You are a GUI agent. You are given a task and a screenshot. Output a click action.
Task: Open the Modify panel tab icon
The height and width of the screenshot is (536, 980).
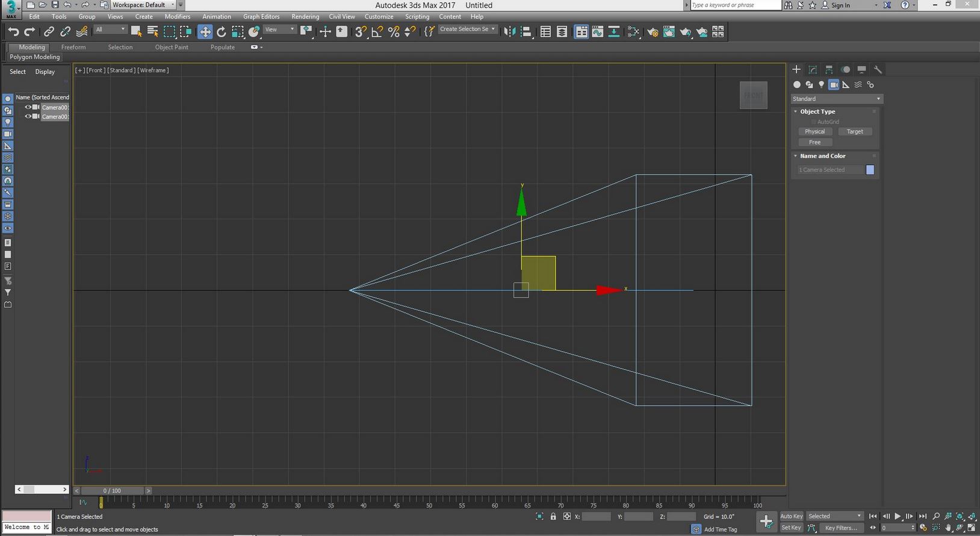tap(813, 70)
